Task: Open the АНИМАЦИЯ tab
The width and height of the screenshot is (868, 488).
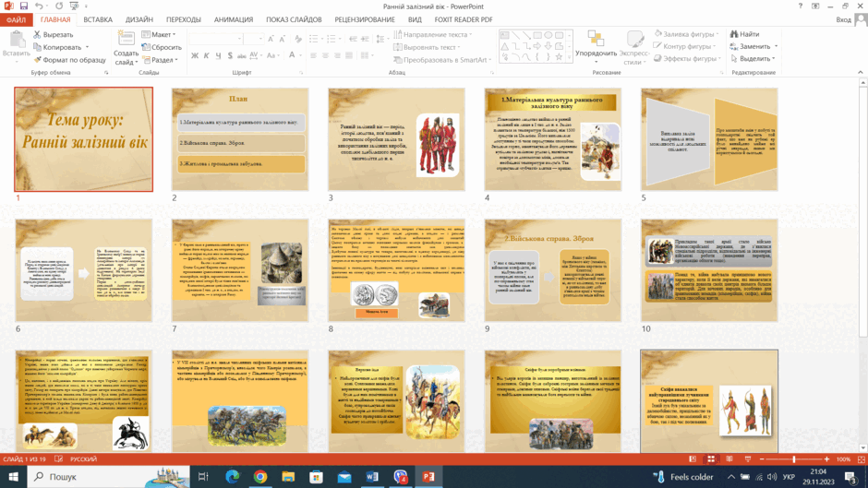Action: click(x=234, y=19)
